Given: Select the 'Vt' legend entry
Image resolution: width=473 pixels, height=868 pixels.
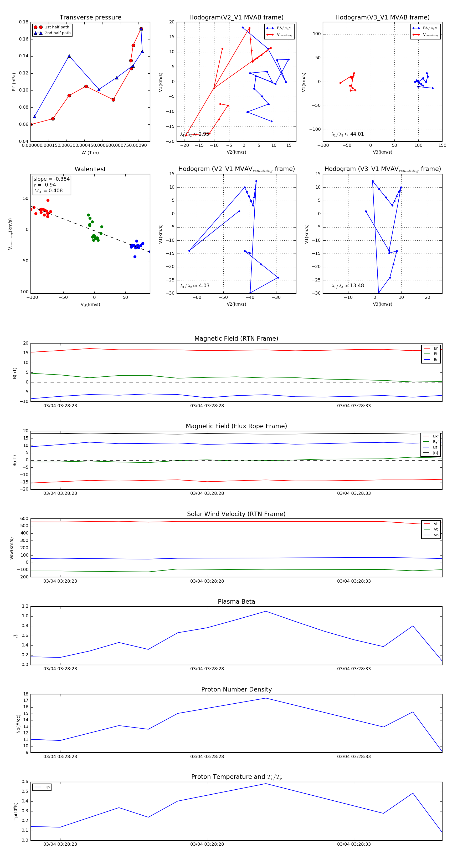Looking at the screenshot, I should click(x=431, y=529).
